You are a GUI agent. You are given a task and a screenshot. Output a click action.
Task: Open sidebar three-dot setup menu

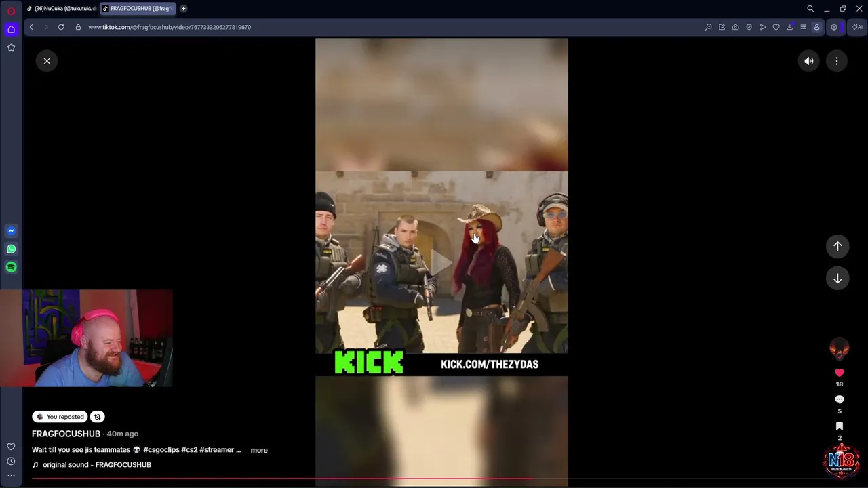[11, 476]
